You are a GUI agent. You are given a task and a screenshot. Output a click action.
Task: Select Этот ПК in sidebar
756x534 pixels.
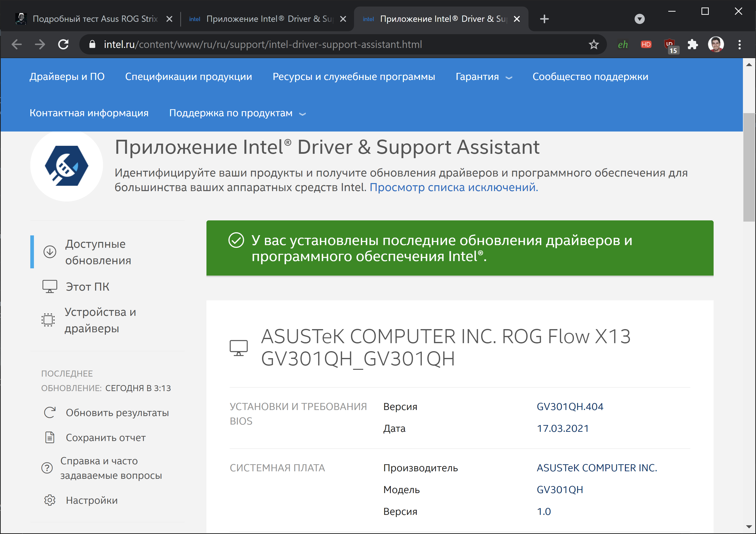point(87,287)
